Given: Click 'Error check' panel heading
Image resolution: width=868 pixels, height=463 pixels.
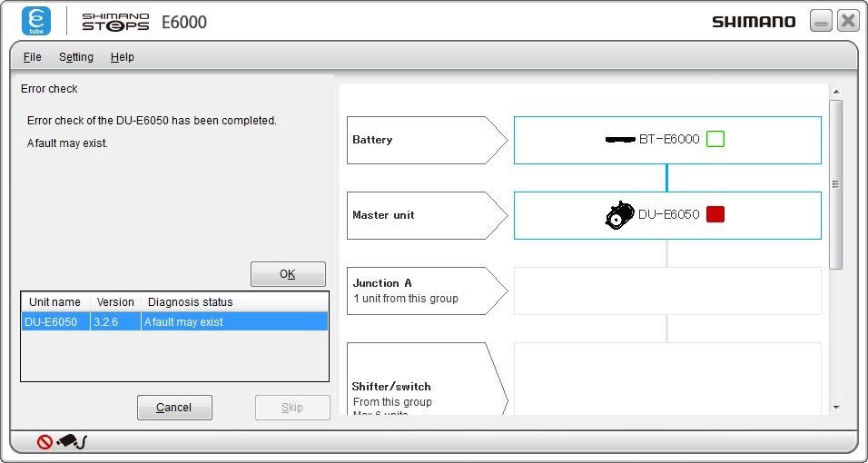Looking at the screenshot, I should (x=49, y=89).
